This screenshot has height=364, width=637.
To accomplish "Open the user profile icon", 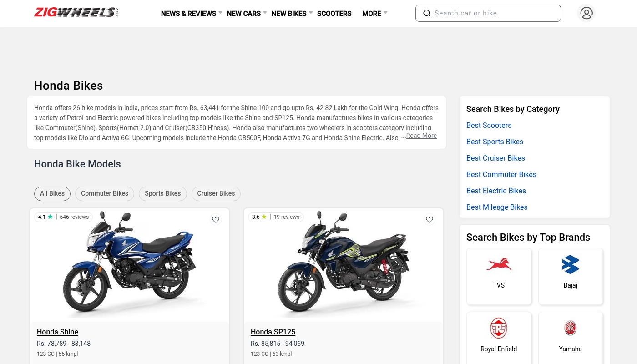I will (586, 13).
